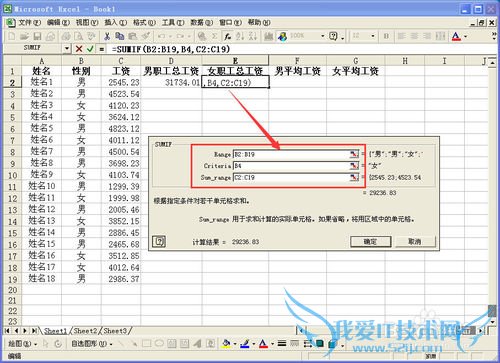Image resolution: width=500 pixels, height=363 pixels.
Task: Collapse dialog via Sum_range field button
Action: click(354, 177)
